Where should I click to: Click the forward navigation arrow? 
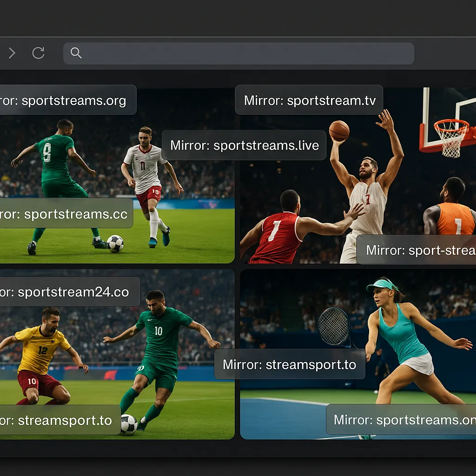click(12, 53)
